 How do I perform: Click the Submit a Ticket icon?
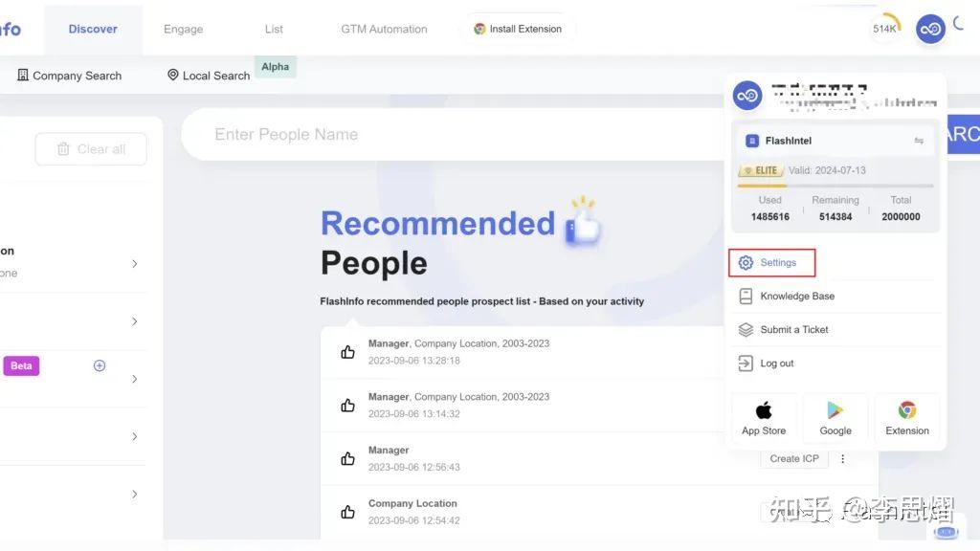(x=747, y=329)
